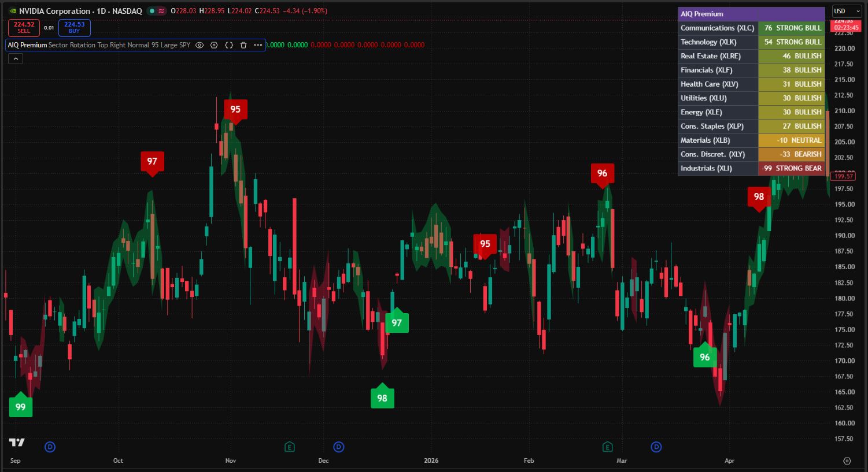Click the earnings E marker before Dec

click(x=290, y=447)
